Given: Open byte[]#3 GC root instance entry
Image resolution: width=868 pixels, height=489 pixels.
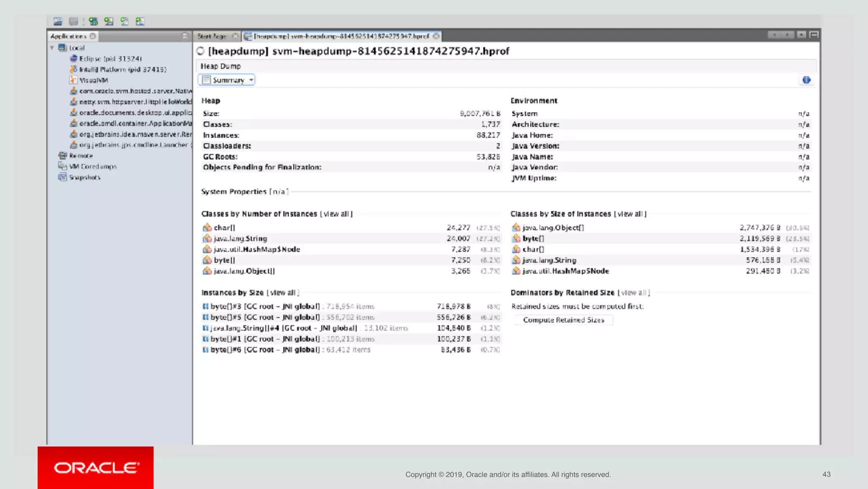Looking at the screenshot, I should click(x=265, y=306).
